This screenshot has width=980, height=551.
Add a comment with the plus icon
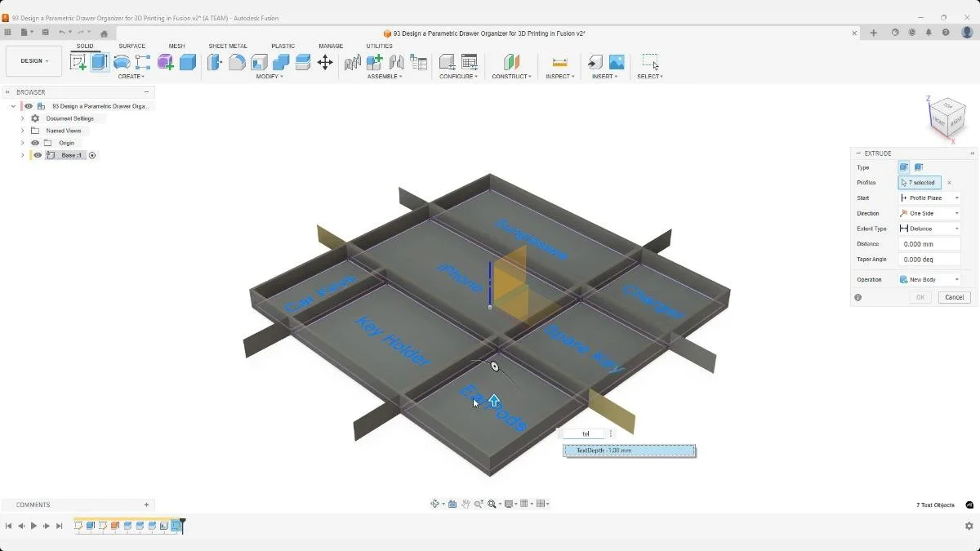point(146,504)
